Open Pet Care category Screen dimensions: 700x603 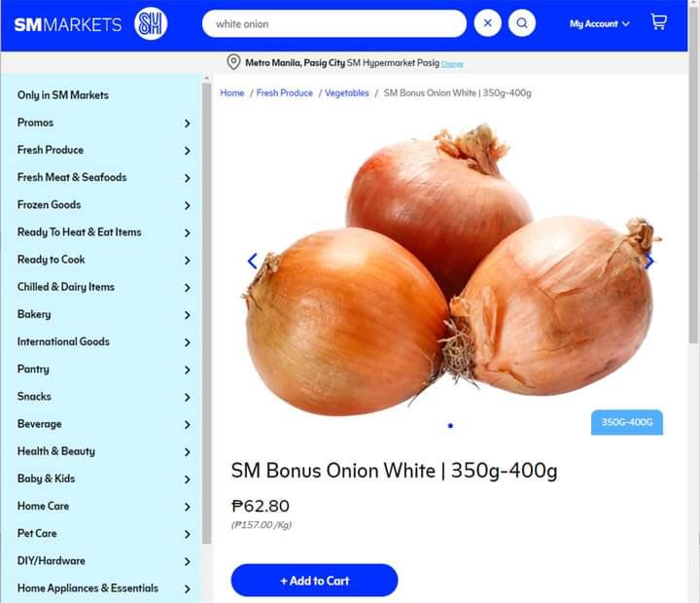37,533
